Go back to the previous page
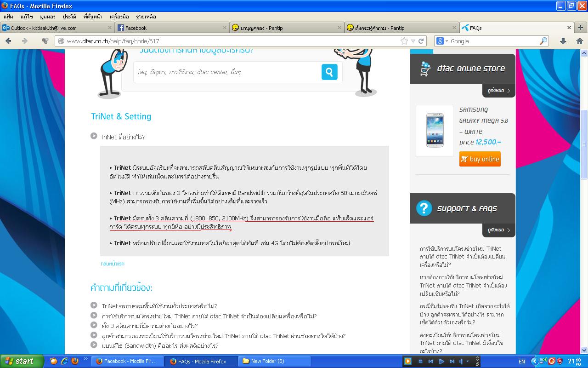Screen dimensions: 588x368 (x=8, y=41)
